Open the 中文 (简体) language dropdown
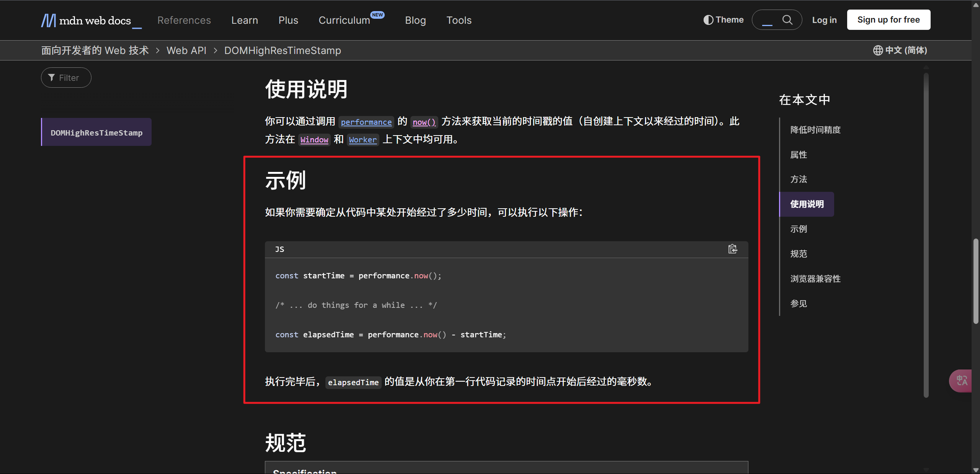 pyautogui.click(x=906, y=51)
